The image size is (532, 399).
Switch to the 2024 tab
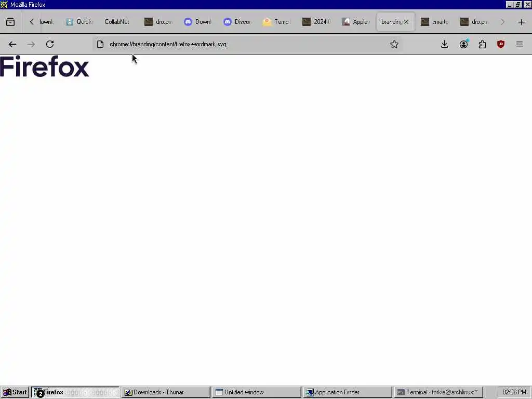click(x=316, y=22)
